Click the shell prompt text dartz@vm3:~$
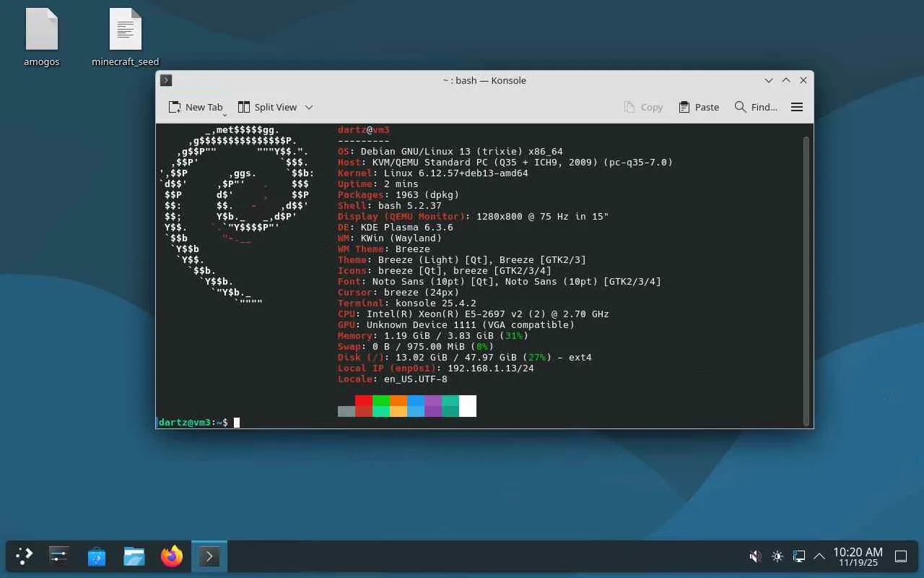This screenshot has height=578, width=924. click(x=193, y=423)
